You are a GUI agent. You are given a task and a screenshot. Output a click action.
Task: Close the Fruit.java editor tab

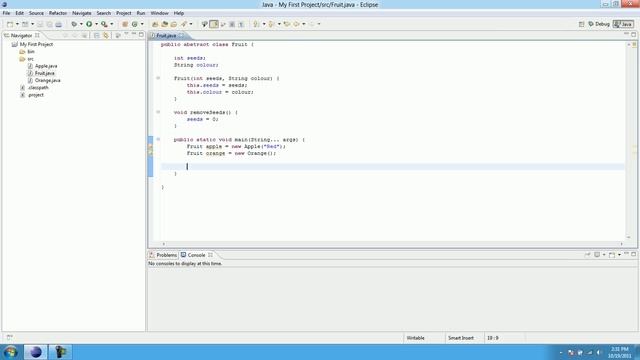(182, 36)
